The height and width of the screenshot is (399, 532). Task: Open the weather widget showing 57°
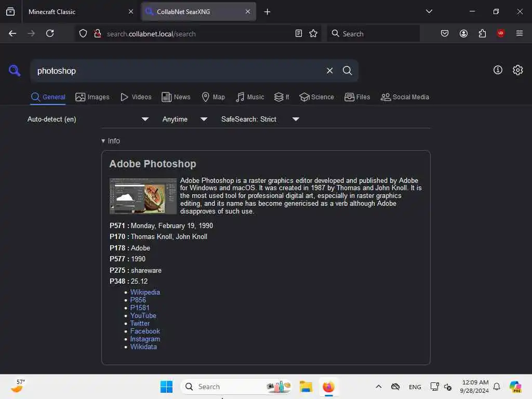point(17,386)
